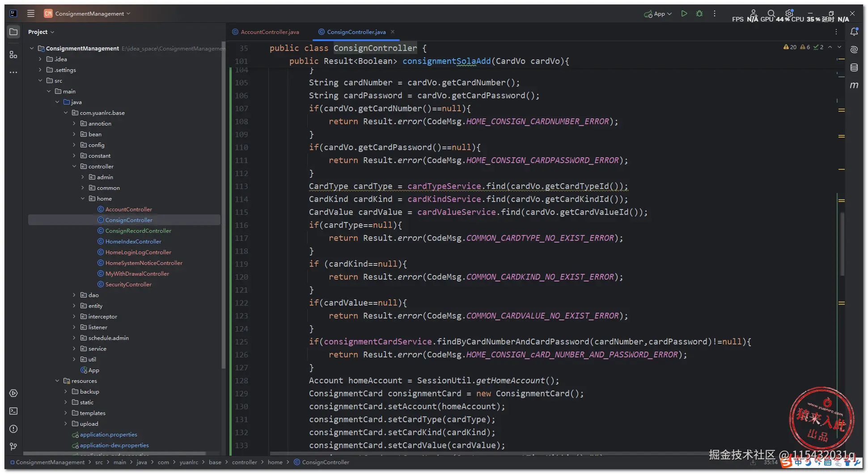Open SecurityController in tree

coord(128,284)
